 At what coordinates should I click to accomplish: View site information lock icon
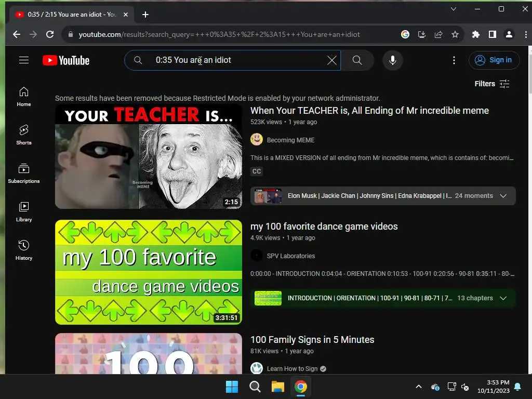[x=71, y=34]
